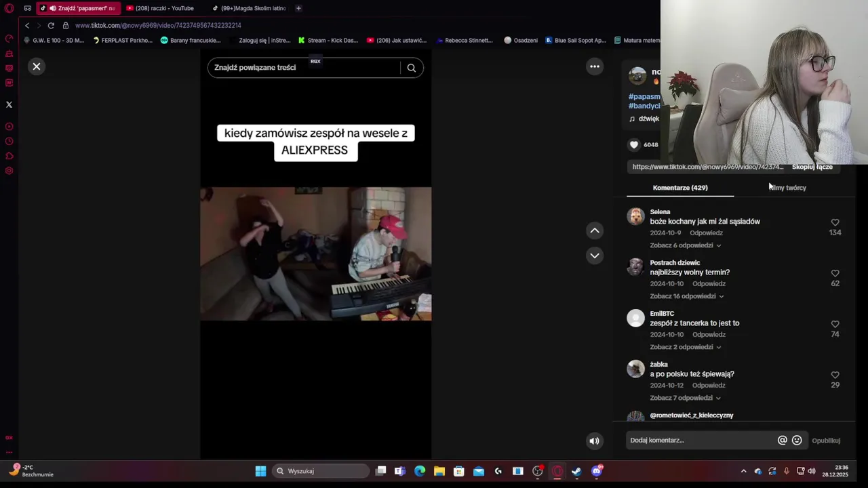Viewport: 868px width, 488px height.
Task: Open the workspaces icon beside the tabs
Action: pyautogui.click(x=27, y=8)
